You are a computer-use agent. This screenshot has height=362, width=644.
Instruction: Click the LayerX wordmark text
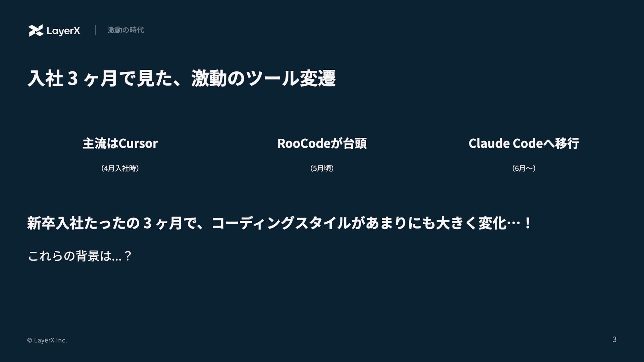[63, 31]
